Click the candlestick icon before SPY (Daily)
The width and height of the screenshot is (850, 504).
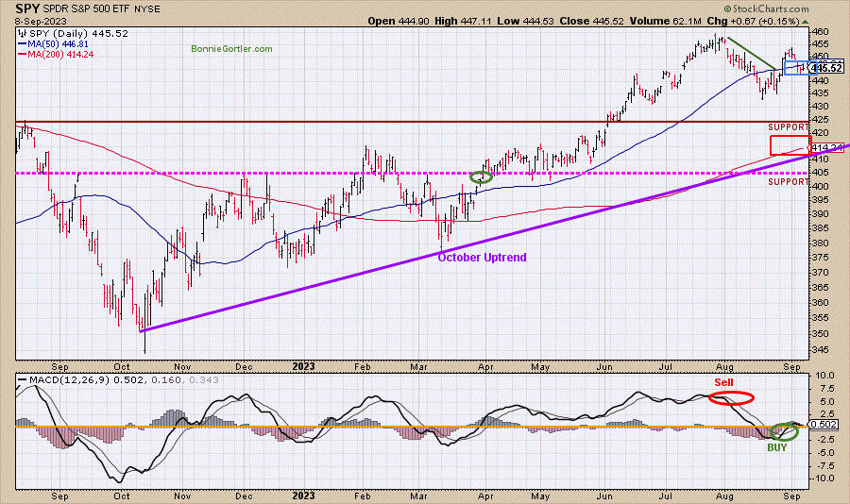[x=23, y=34]
